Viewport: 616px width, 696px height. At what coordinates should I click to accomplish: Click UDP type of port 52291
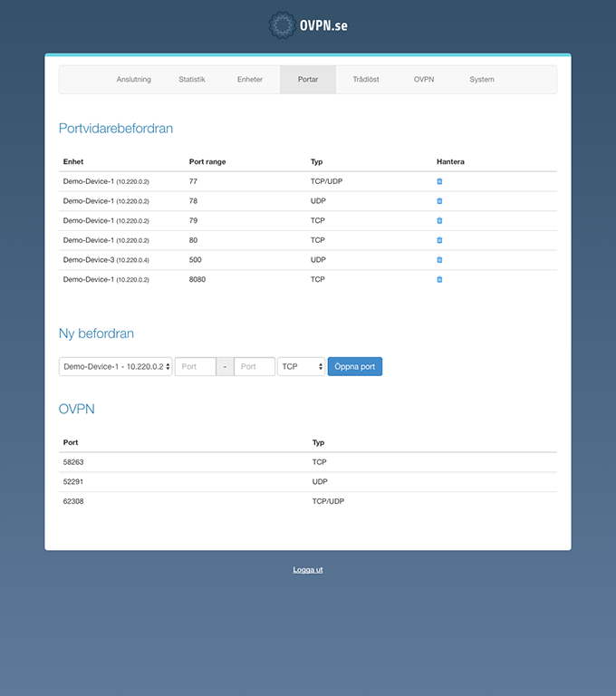coord(320,481)
